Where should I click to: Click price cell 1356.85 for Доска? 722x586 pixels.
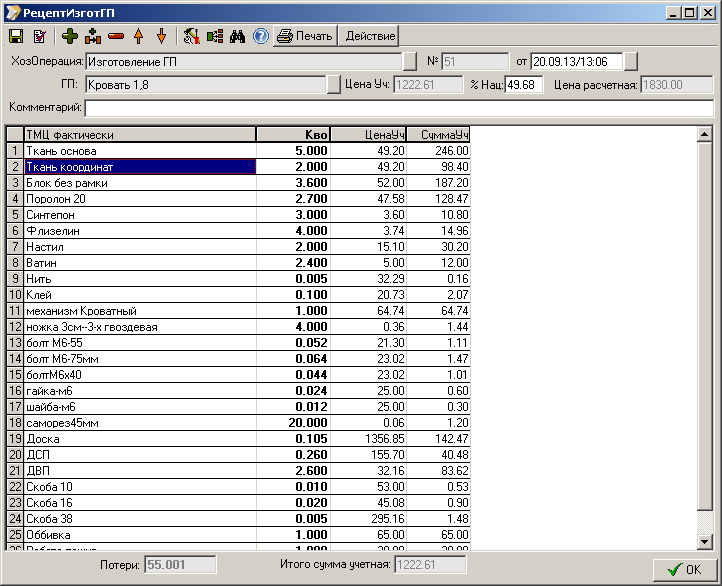click(368, 439)
